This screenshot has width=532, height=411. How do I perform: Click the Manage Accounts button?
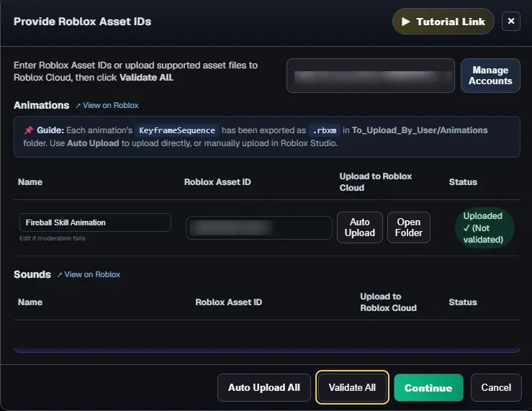[490, 76]
